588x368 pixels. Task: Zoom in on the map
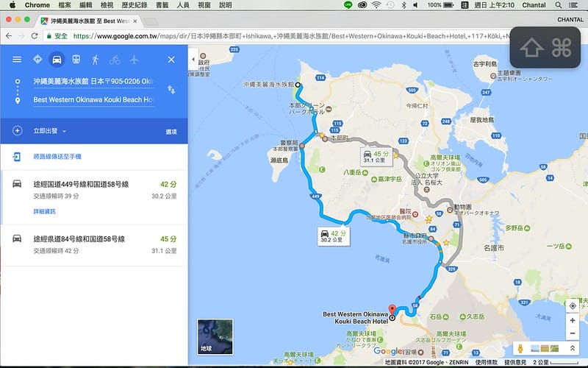click(573, 320)
